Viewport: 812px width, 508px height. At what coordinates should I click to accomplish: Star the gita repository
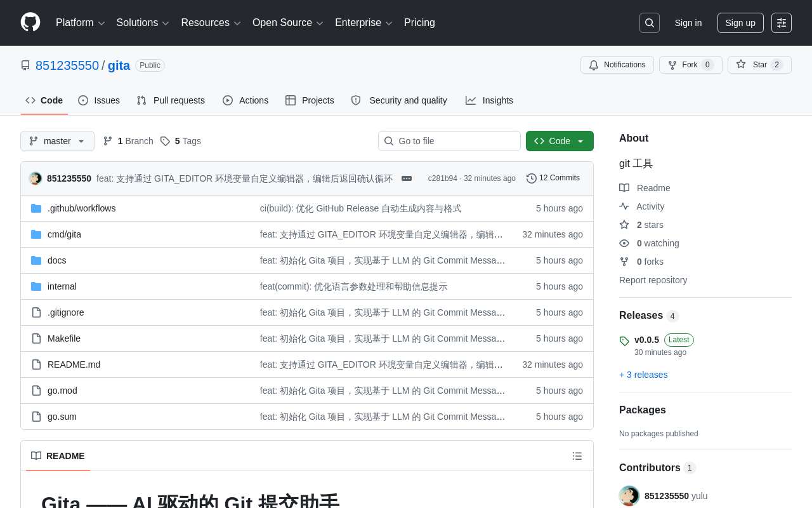759,65
